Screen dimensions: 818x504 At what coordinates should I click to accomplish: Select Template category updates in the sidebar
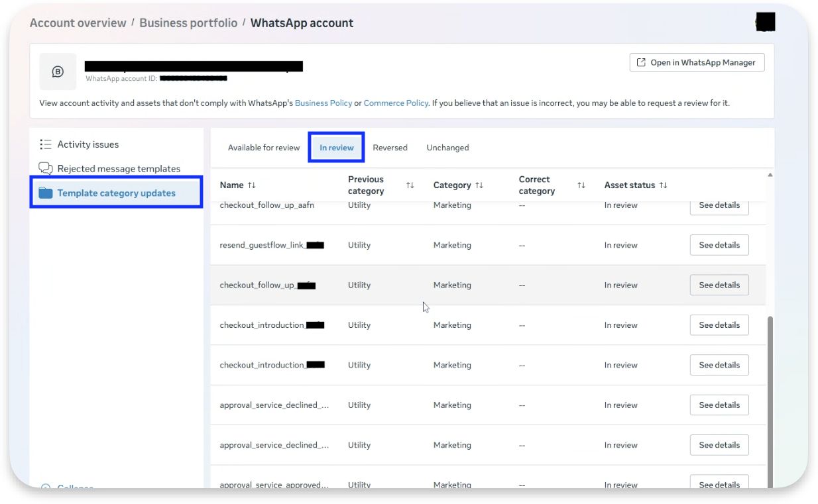[x=117, y=193]
